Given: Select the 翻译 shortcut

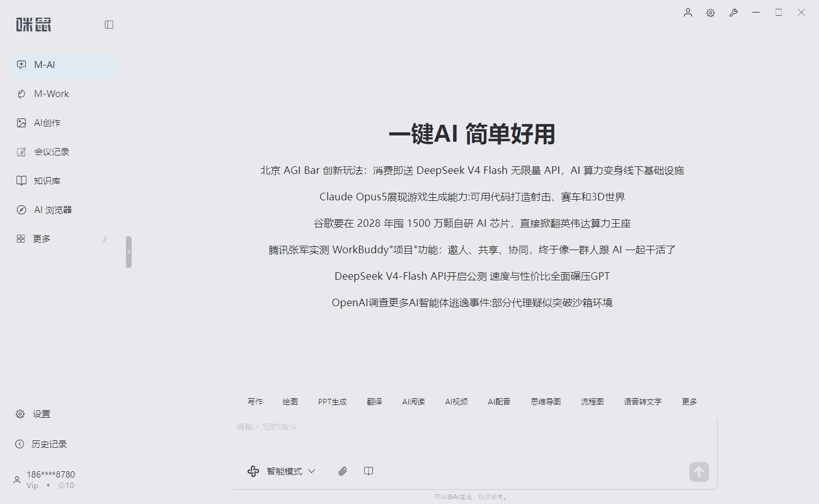Looking at the screenshot, I should [x=375, y=401].
